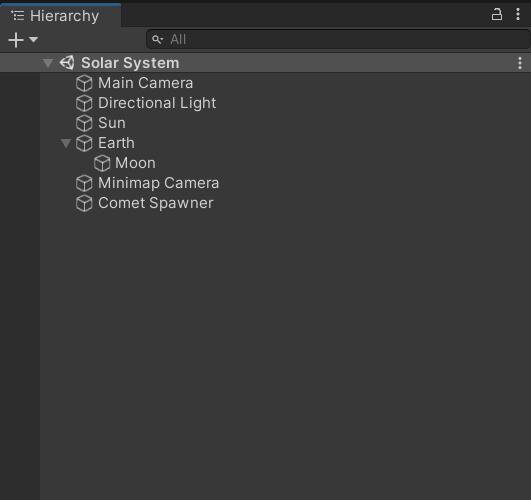The height and width of the screenshot is (500, 531).
Task: Click the cube icon next to Directional Light
Action: click(x=84, y=103)
